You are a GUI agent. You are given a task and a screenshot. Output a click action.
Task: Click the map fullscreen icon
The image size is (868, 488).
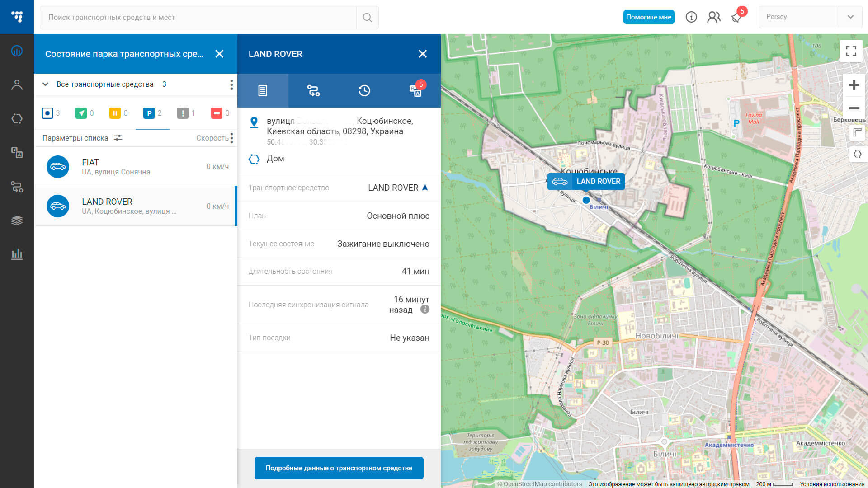[x=851, y=51]
